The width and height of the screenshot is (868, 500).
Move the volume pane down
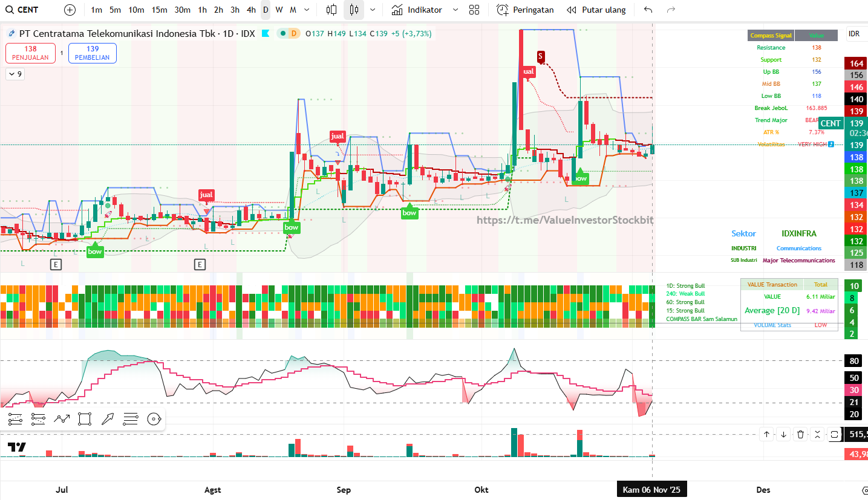pyautogui.click(x=784, y=434)
